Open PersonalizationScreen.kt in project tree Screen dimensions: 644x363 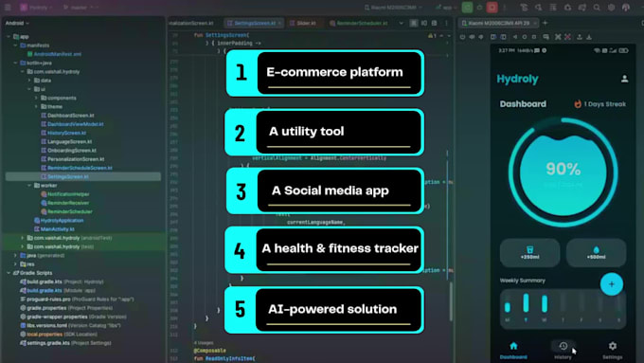point(73,159)
